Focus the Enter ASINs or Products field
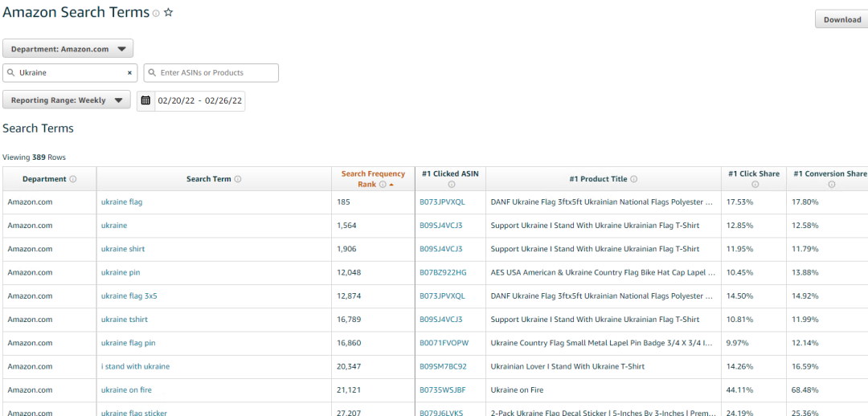The height and width of the screenshot is (416, 868). (211, 72)
